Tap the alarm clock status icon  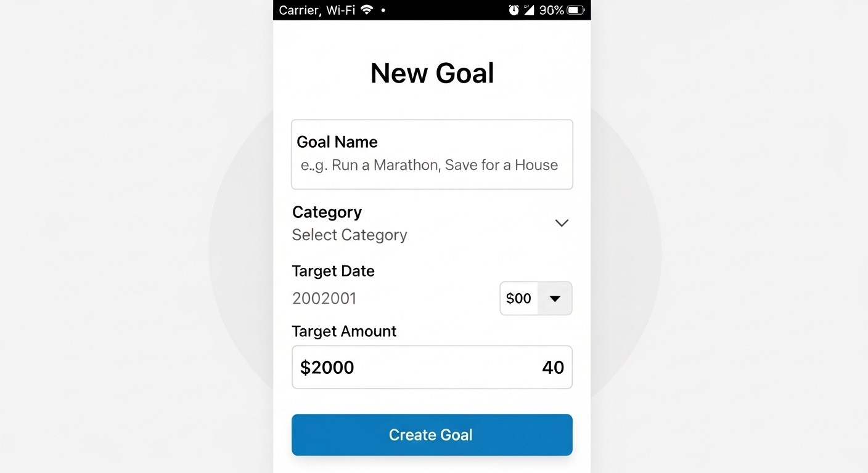pos(514,10)
